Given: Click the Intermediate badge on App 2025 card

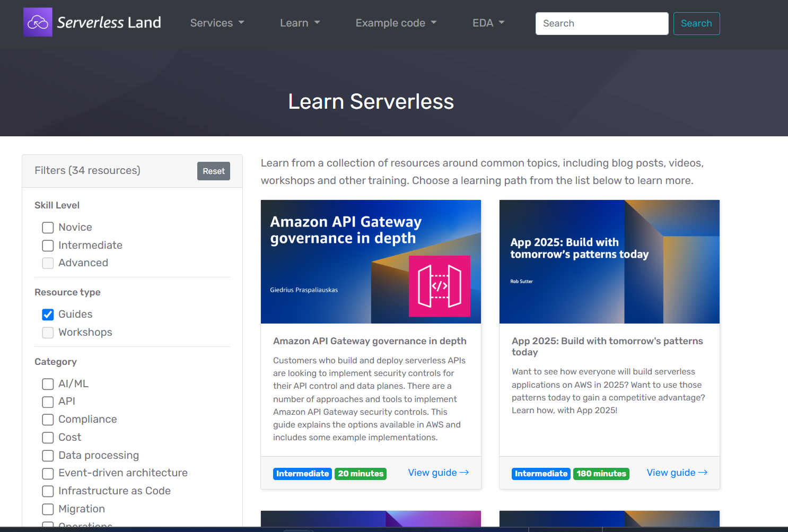Looking at the screenshot, I should (541, 474).
